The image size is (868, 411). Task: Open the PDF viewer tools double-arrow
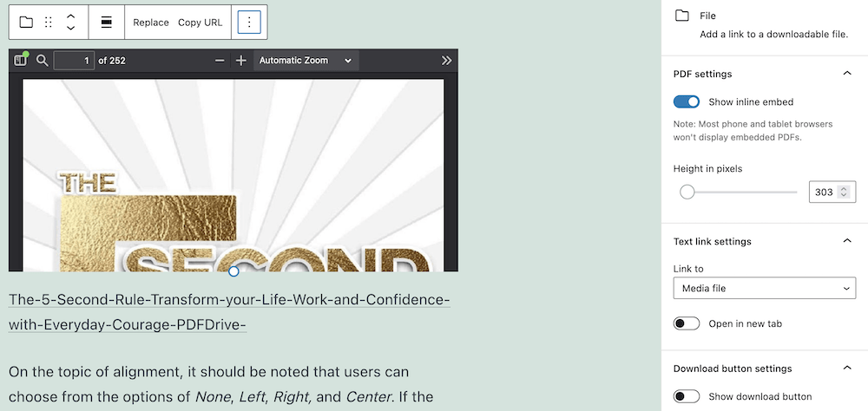click(446, 61)
